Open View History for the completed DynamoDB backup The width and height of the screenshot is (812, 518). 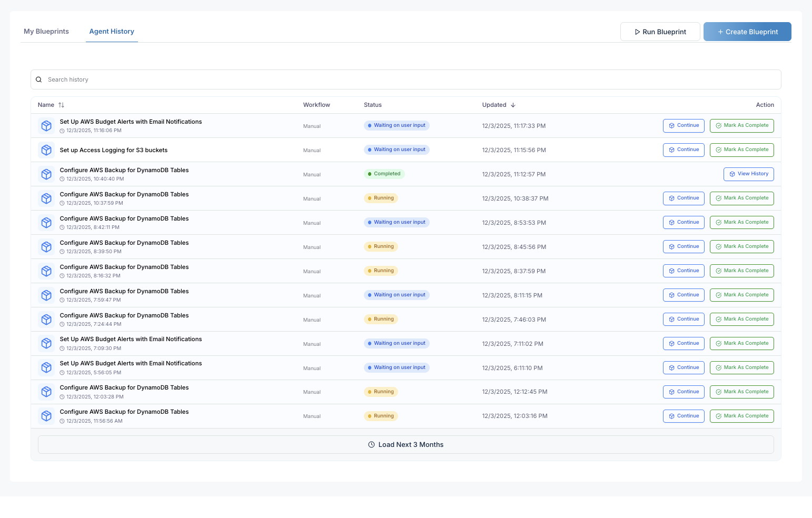pyautogui.click(x=748, y=174)
